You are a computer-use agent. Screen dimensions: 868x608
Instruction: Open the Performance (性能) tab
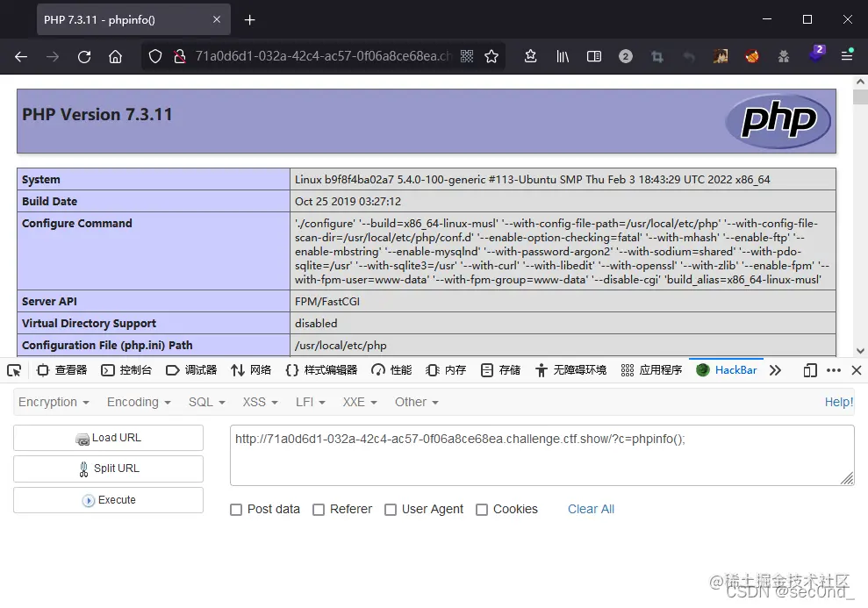coord(391,370)
